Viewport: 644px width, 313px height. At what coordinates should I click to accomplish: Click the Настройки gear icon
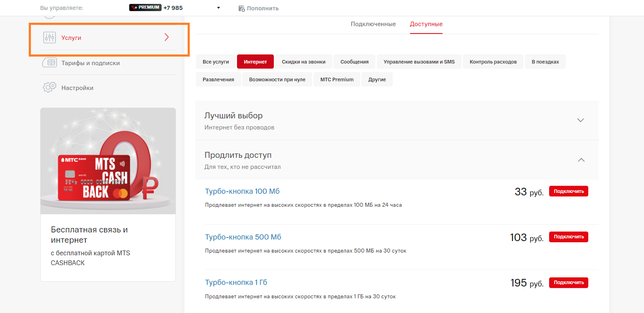(50, 87)
